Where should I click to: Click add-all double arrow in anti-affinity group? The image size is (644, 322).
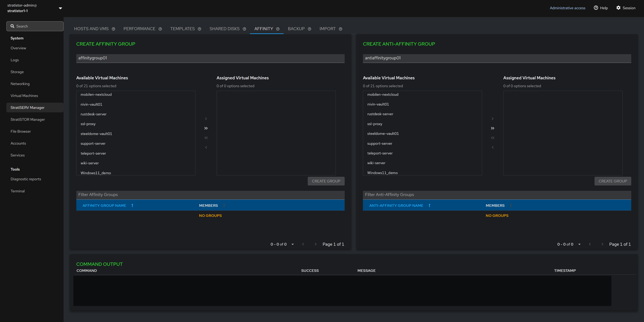[492, 128]
